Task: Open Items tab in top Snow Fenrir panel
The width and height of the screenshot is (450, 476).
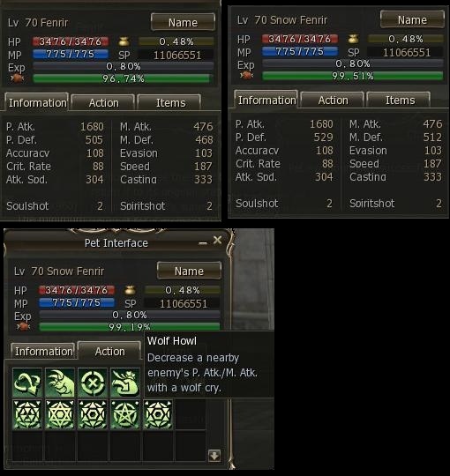Action: 400,100
